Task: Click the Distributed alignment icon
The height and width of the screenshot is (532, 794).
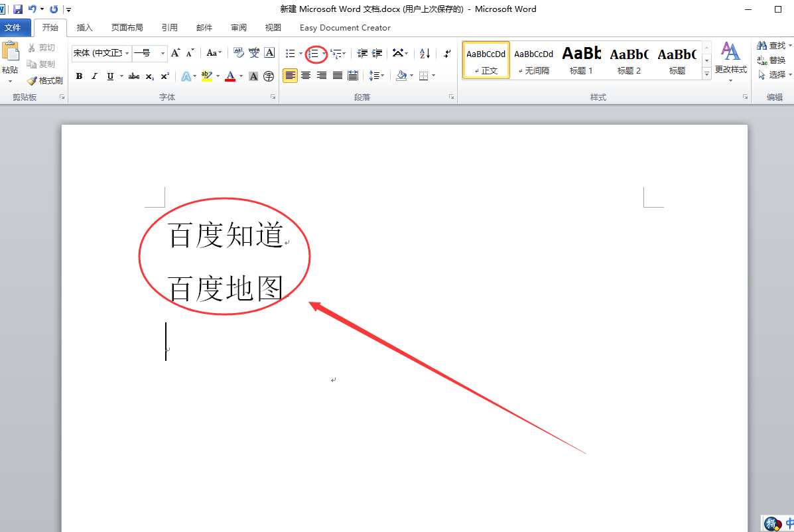Action: tap(353, 76)
